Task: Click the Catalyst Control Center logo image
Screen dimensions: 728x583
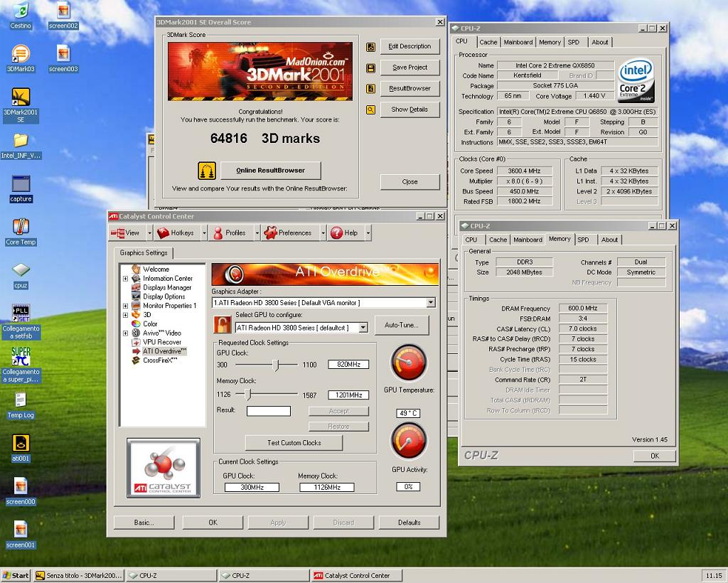Action: [164, 468]
